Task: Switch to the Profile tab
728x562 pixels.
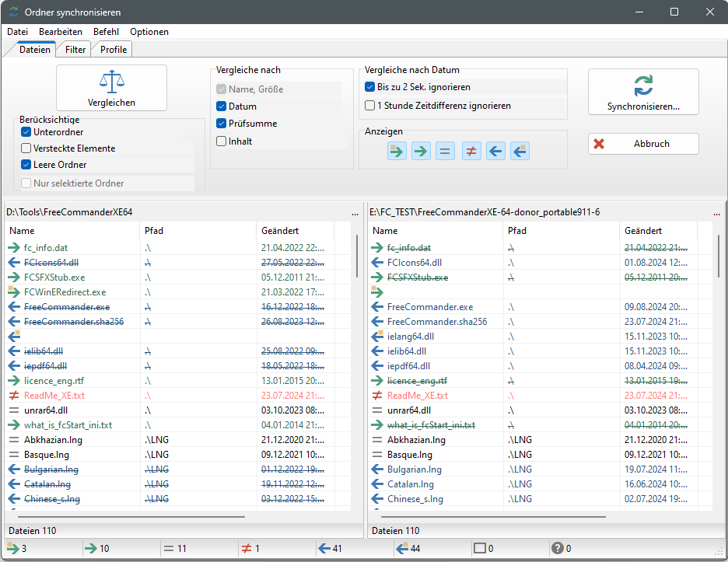Action: (x=114, y=50)
